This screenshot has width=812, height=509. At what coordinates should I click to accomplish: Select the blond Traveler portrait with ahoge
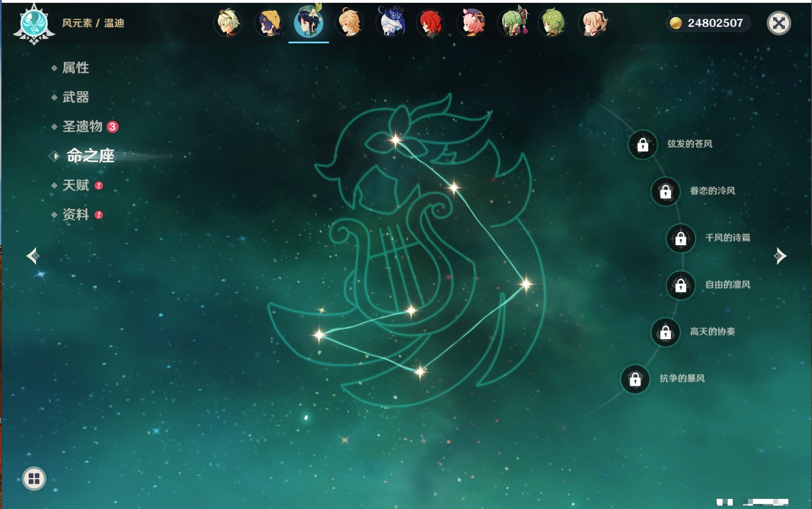coord(349,23)
